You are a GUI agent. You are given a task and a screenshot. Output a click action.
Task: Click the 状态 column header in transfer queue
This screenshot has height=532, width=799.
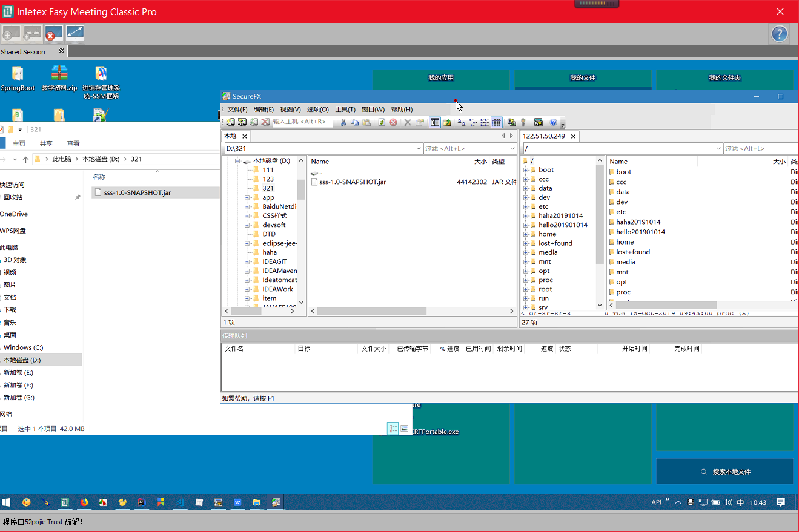(x=565, y=349)
